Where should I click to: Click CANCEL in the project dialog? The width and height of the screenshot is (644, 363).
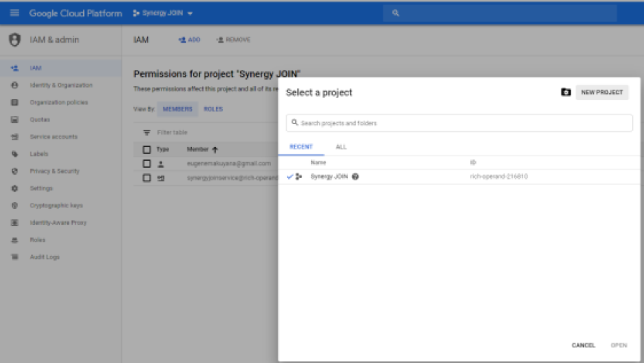pos(583,345)
